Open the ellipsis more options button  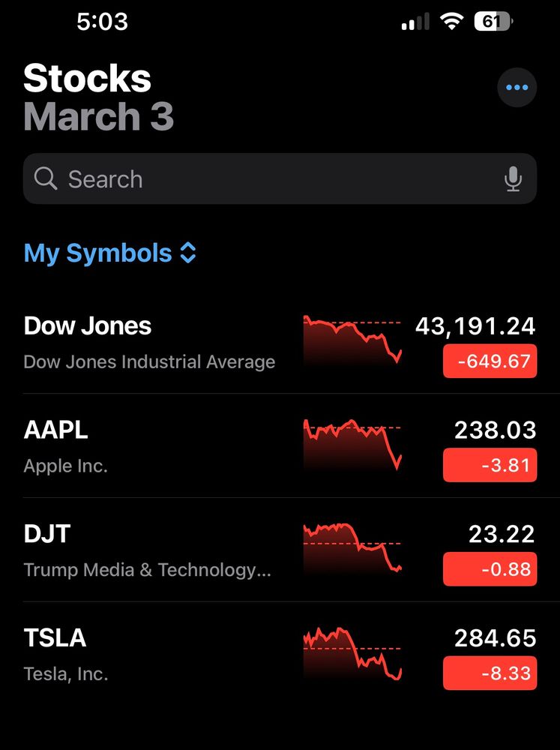(x=517, y=88)
